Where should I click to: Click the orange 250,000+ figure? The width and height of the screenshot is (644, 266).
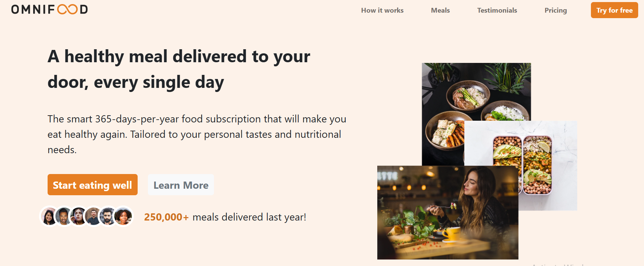166,217
